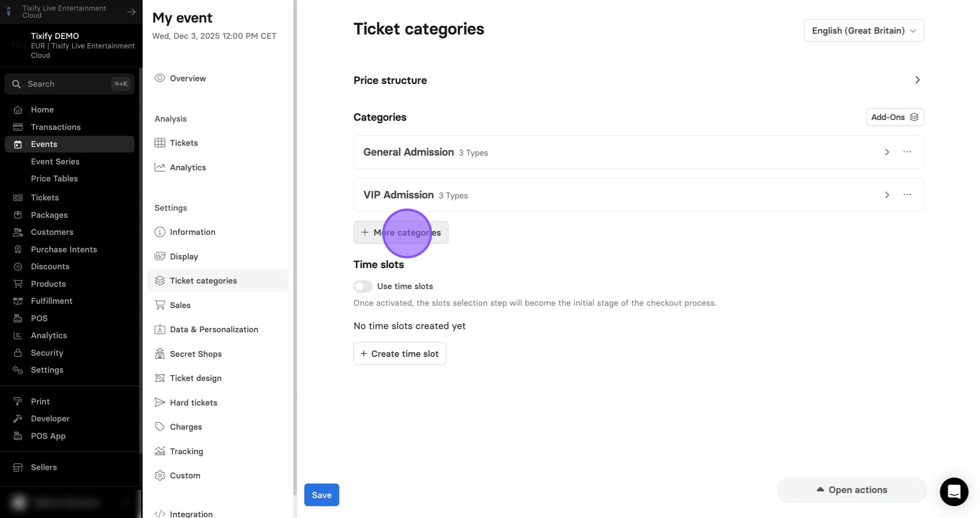The image size is (980, 518).
Task: Open Data & Personalization settings
Action: pos(218,329)
